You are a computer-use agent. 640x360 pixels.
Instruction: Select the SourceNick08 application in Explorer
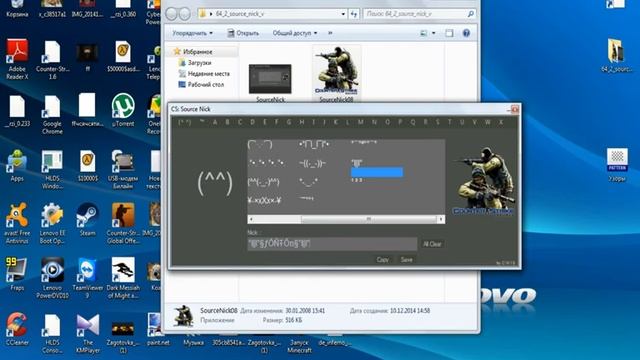[x=336, y=74]
